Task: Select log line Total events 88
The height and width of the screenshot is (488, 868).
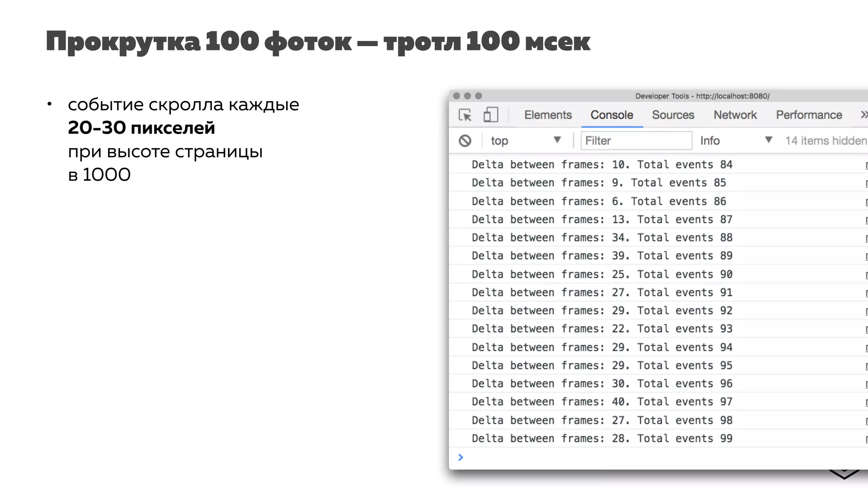Action: pyautogui.click(x=658, y=238)
